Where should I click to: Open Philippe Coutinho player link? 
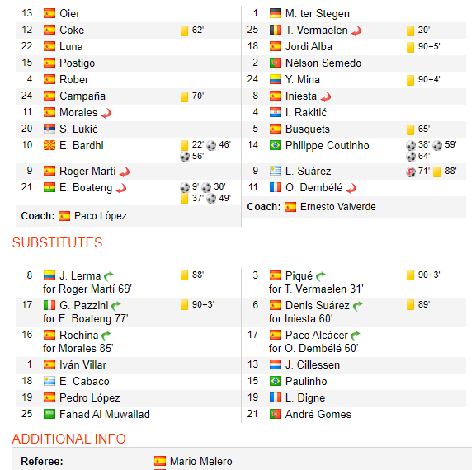327,146
